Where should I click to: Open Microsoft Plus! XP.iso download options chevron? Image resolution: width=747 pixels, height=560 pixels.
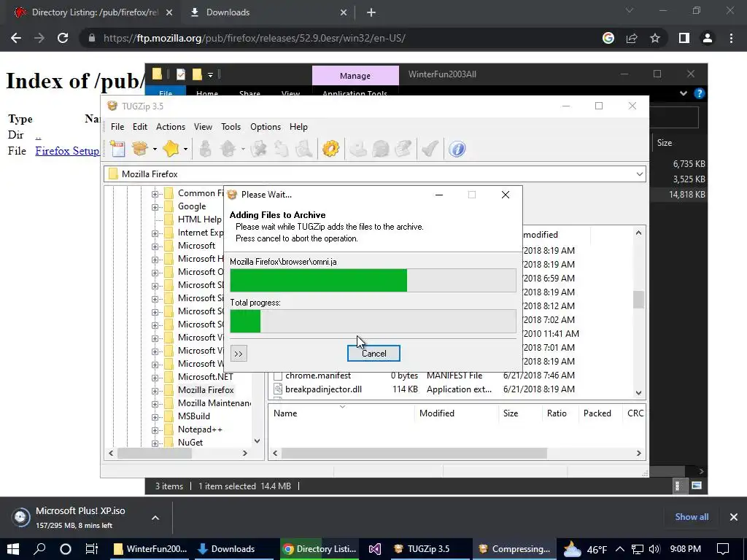coord(155,518)
